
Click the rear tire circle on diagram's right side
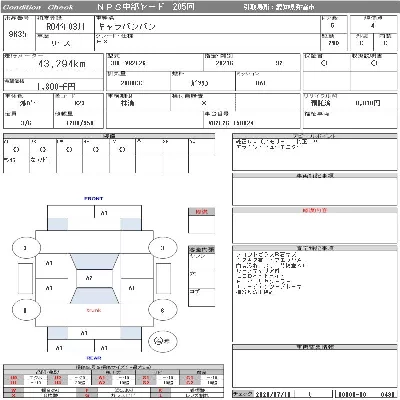pyautogui.click(x=162, y=310)
